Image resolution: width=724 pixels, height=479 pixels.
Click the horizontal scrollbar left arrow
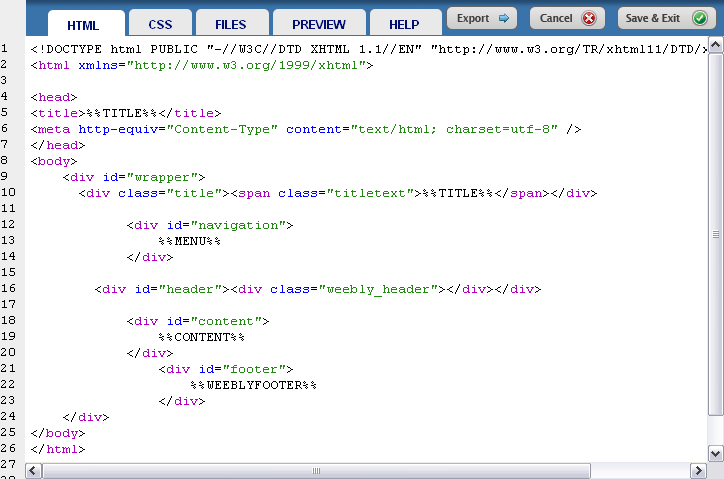click(35, 470)
